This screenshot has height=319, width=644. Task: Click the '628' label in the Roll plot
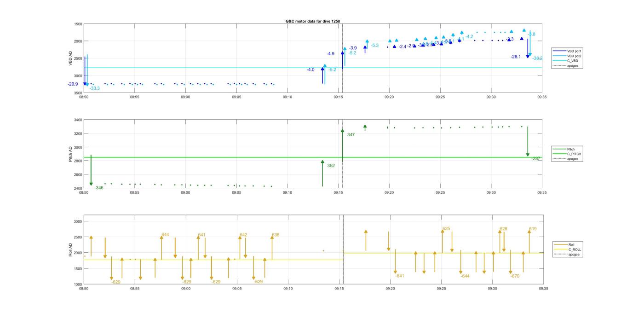pyautogui.click(x=503, y=229)
